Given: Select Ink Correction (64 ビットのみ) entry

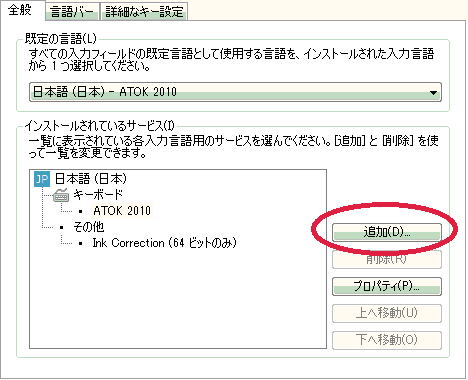Looking at the screenshot, I should pos(164,243).
